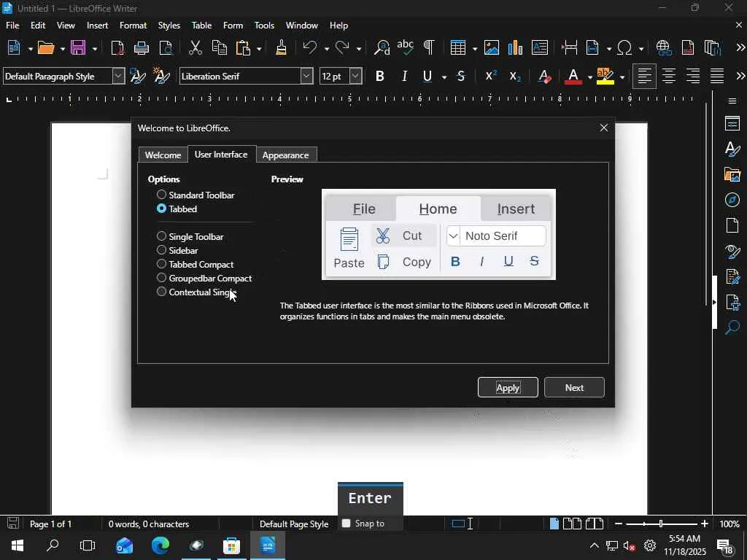The height and width of the screenshot is (560, 747).
Task: Apply yellow character highlighting color
Action: 605,76
